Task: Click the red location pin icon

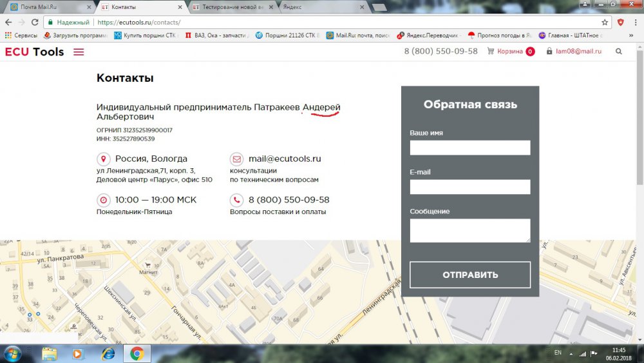Action: pos(104,159)
